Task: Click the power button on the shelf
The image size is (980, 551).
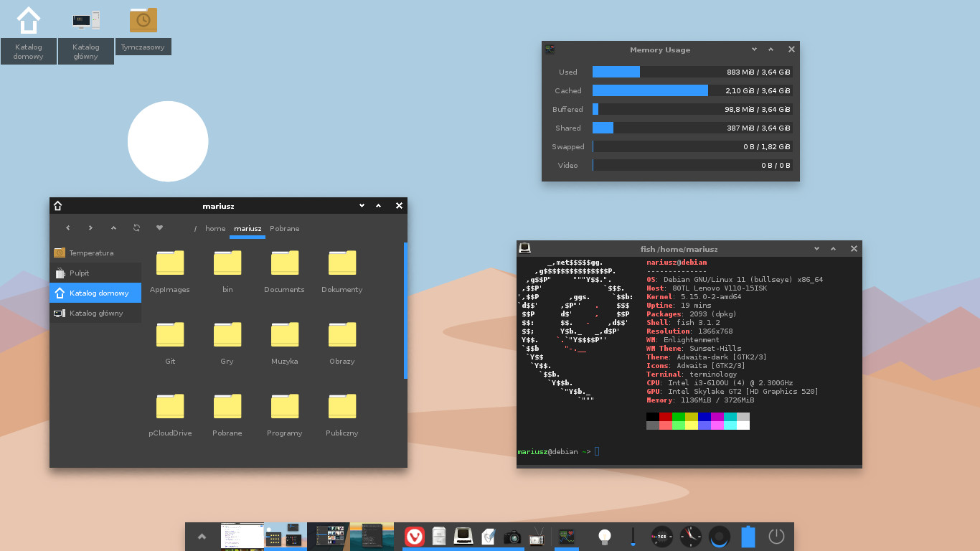Action: point(776,537)
